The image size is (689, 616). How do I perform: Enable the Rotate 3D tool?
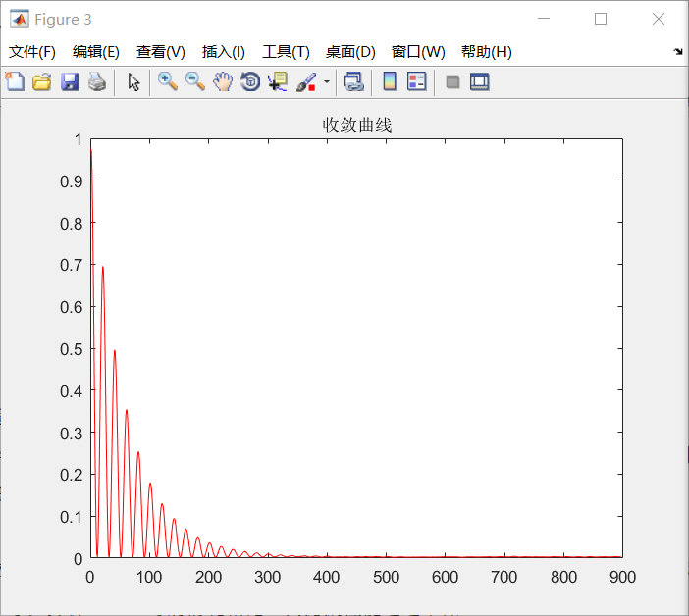[x=250, y=81]
